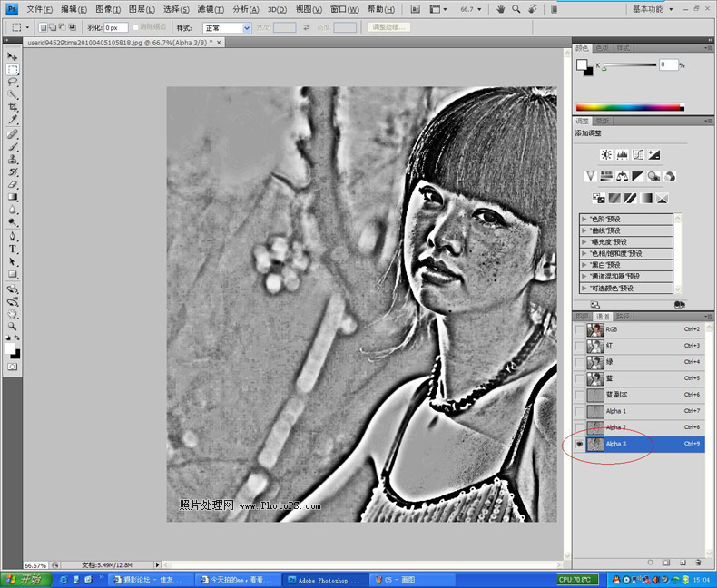Switch to the 色板 tab
The image size is (717, 588).
pos(603,48)
